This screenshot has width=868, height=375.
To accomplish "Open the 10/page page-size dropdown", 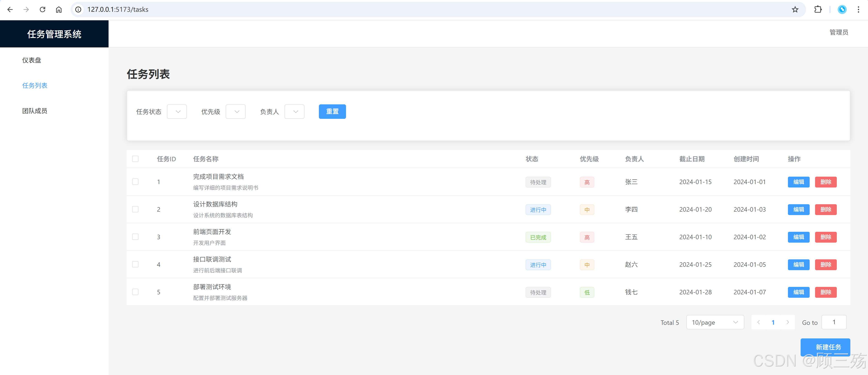I will tap(715, 322).
